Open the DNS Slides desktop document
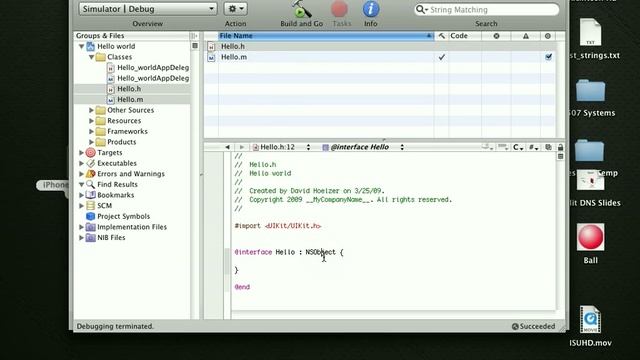 tap(590, 181)
